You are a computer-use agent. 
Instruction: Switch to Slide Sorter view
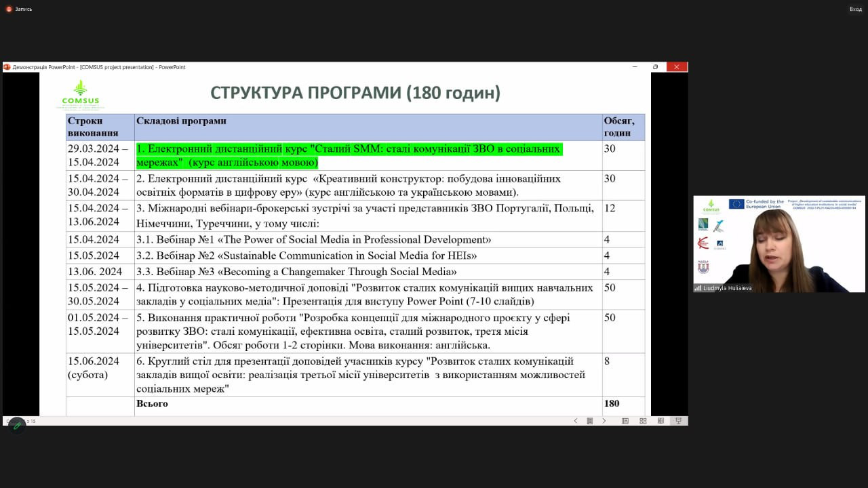(643, 421)
